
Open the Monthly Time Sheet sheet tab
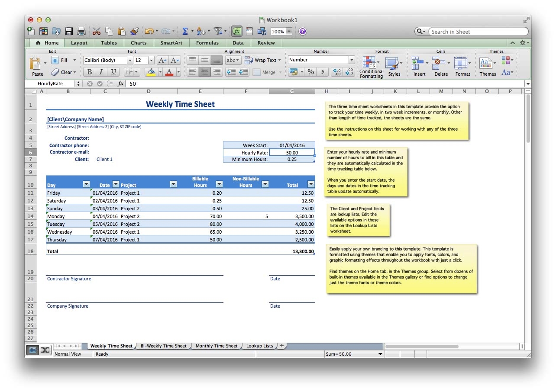(x=217, y=346)
